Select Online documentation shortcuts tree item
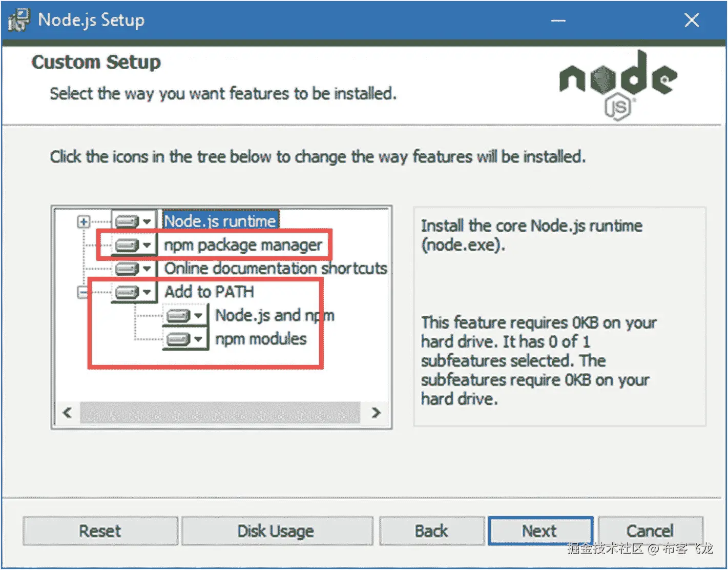The height and width of the screenshot is (570, 728). click(x=275, y=269)
